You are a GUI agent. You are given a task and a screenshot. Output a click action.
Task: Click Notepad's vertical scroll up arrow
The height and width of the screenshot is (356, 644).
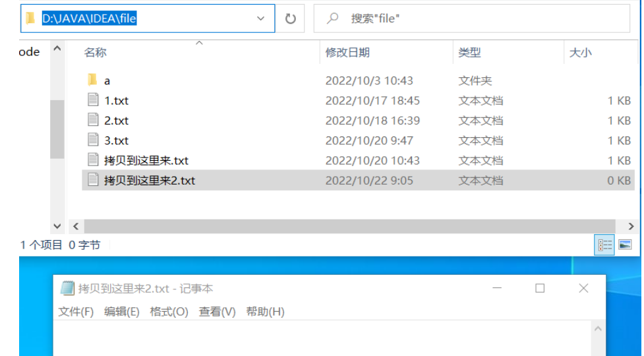598,328
